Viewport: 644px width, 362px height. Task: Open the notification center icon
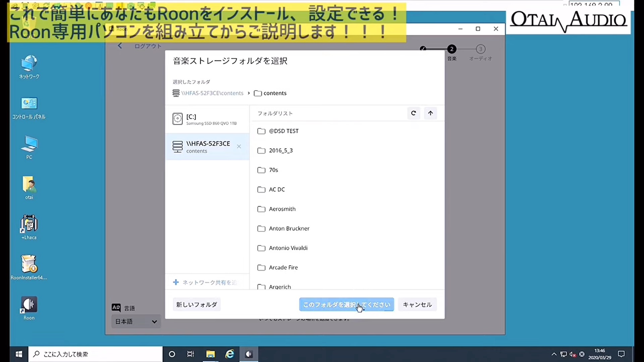[621, 354]
